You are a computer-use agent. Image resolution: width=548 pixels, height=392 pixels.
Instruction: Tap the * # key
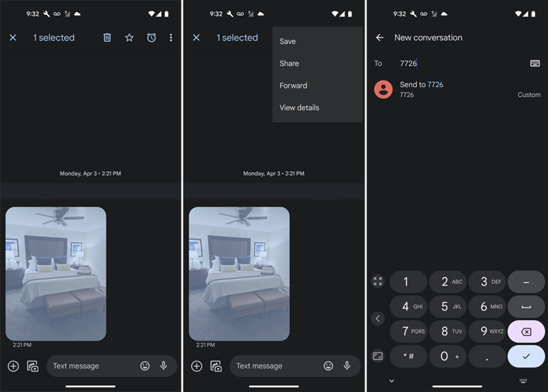point(408,356)
